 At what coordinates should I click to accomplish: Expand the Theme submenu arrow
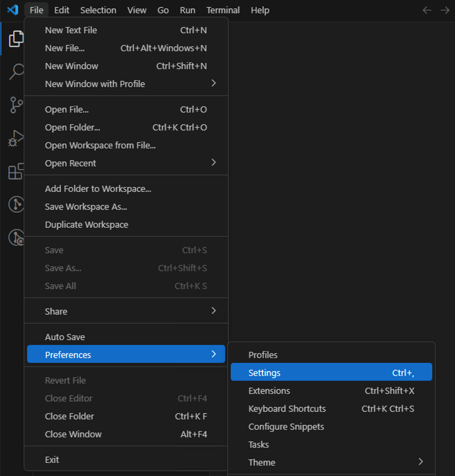click(x=420, y=462)
